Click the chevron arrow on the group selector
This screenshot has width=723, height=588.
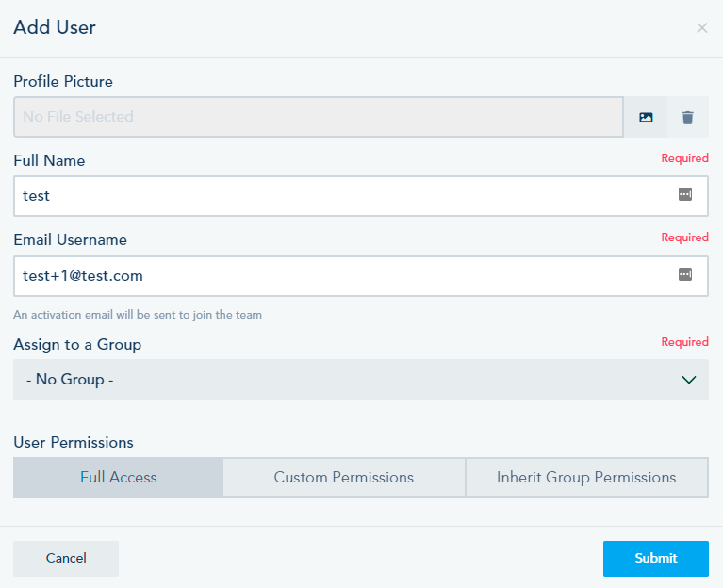pyautogui.click(x=689, y=380)
